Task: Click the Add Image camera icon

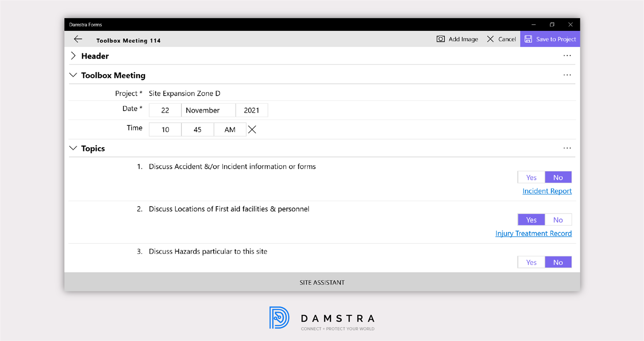Action: point(441,39)
